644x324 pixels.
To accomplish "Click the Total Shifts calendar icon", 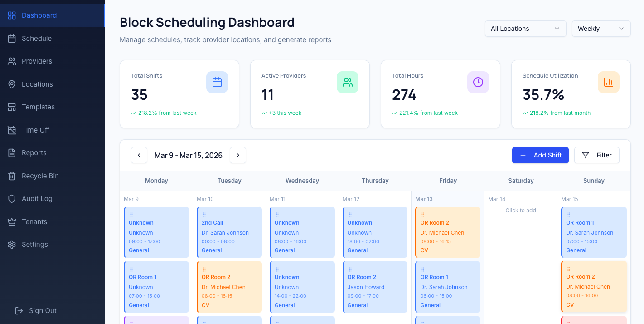I will point(217,82).
